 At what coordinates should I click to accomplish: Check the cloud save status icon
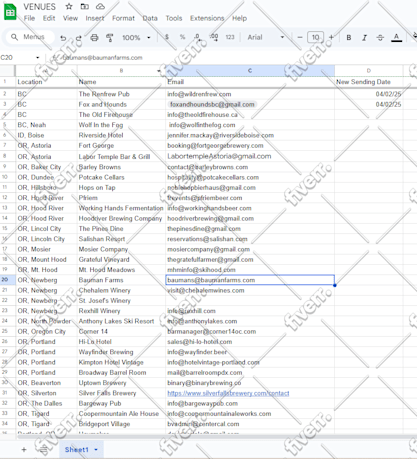point(100,6)
